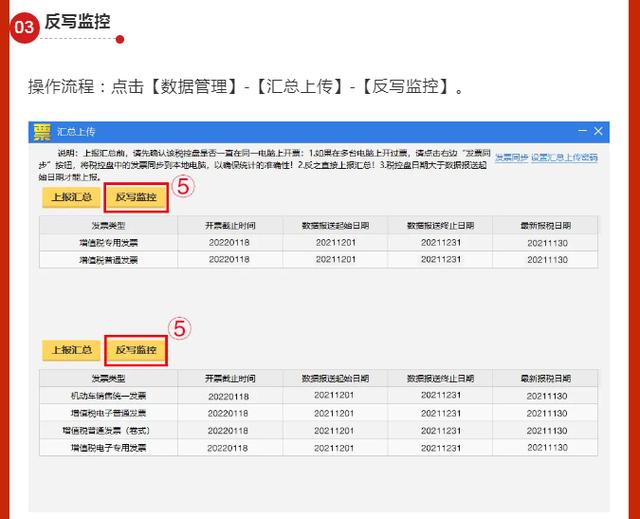640x519 pixels.
Task: Open the 发票同步 link
Action: click(x=511, y=157)
